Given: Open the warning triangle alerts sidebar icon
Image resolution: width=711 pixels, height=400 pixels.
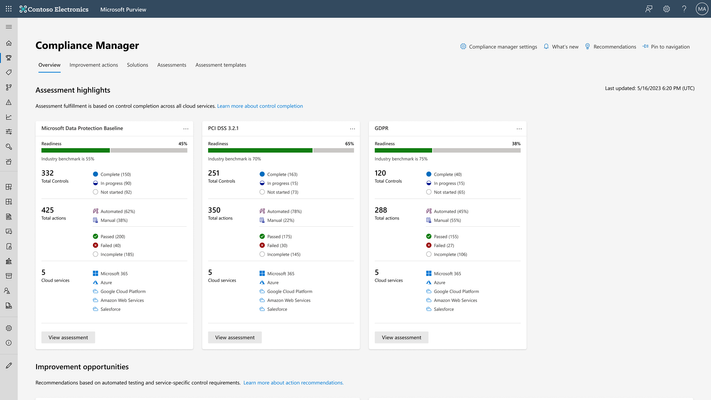Looking at the screenshot, I should pos(9,102).
